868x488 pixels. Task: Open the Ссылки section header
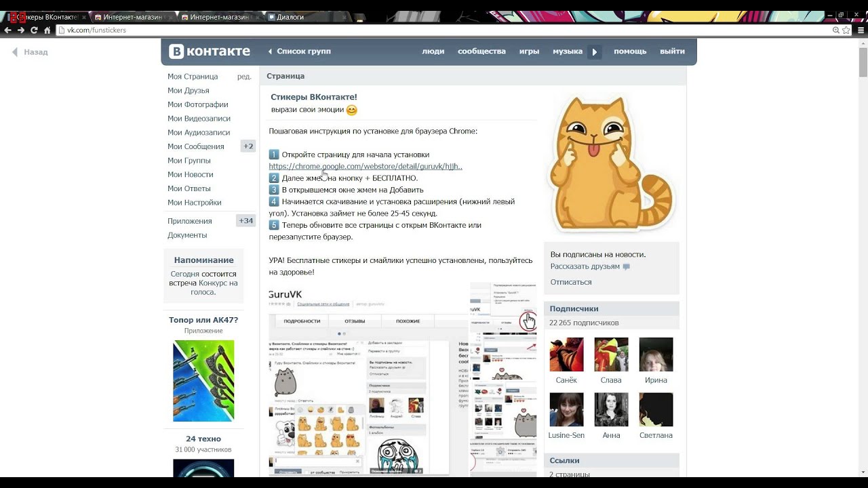pyautogui.click(x=612, y=460)
